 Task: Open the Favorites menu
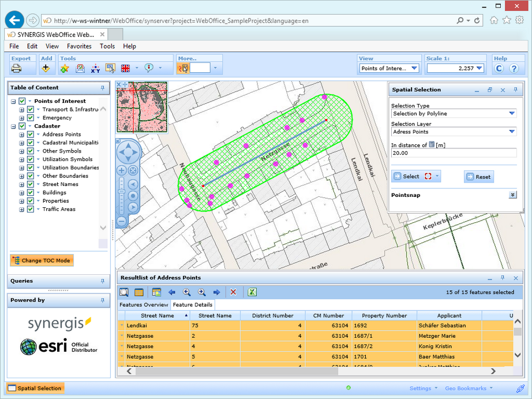[x=79, y=46]
